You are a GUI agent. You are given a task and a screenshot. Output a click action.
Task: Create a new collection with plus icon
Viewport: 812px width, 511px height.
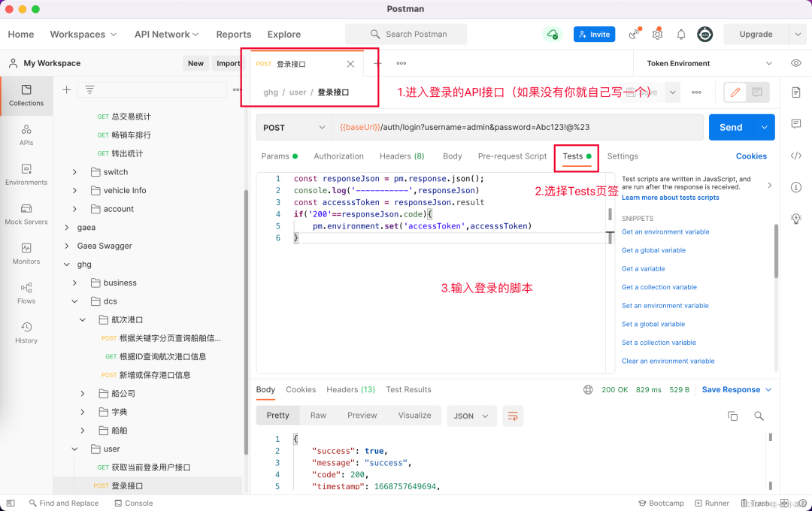tap(66, 90)
